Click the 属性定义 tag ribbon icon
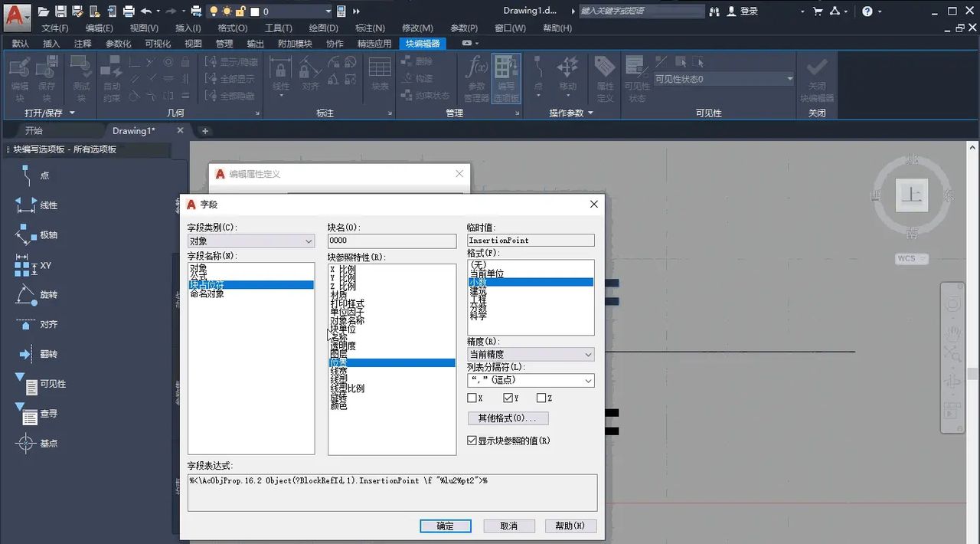Screen dimensions: 980x544 (605, 78)
